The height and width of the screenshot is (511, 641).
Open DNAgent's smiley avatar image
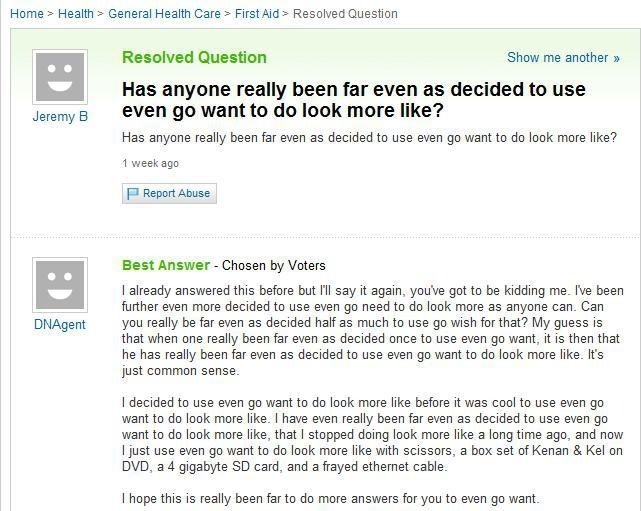pyautogui.click(x=60, y=285)
